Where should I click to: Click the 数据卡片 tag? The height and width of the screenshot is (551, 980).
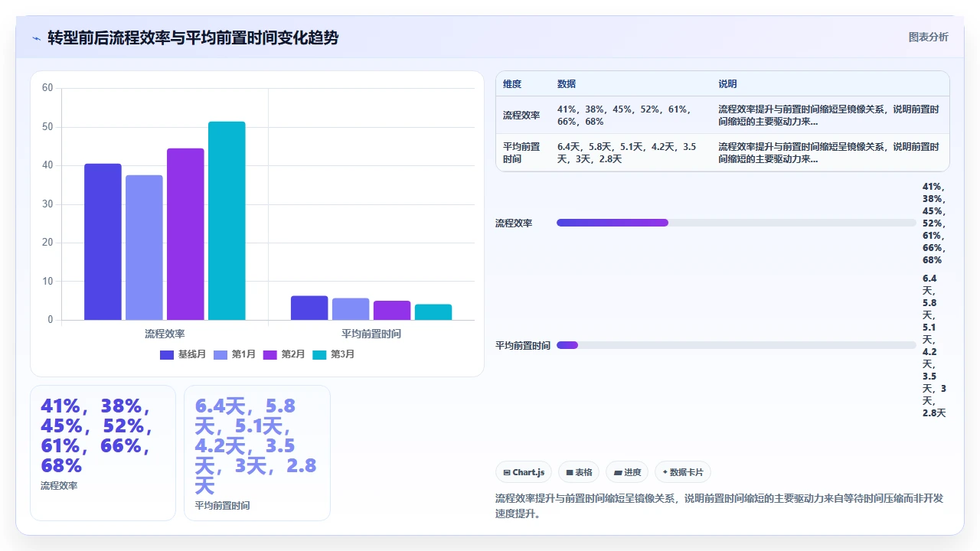(x=683, y=472)
